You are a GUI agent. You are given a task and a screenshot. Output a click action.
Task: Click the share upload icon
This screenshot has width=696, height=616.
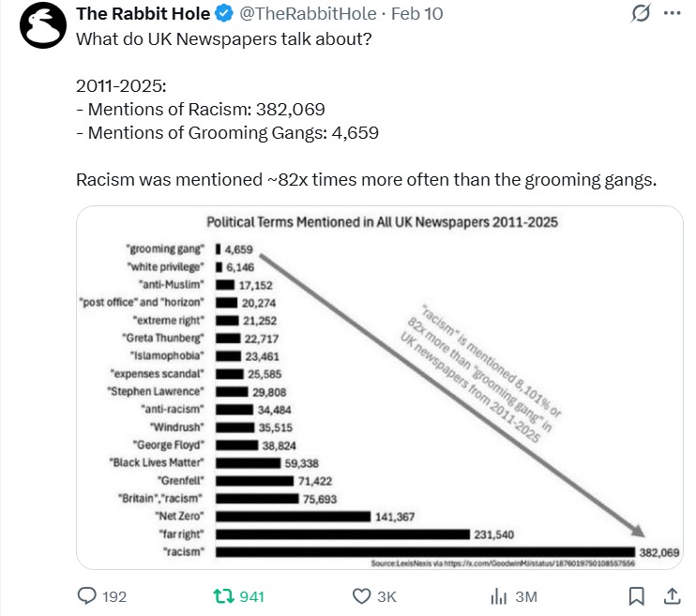point(672,596)
